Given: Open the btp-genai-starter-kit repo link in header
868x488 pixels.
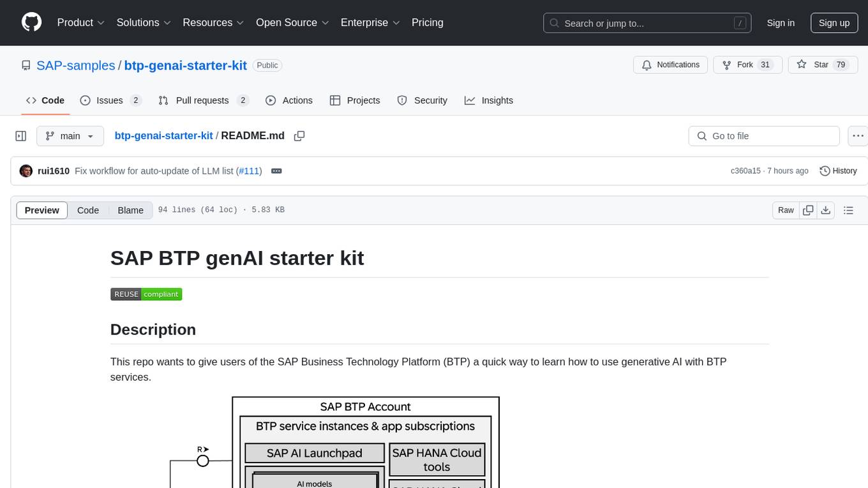Looking at the screenshot, I should click(x=185, y=65).
